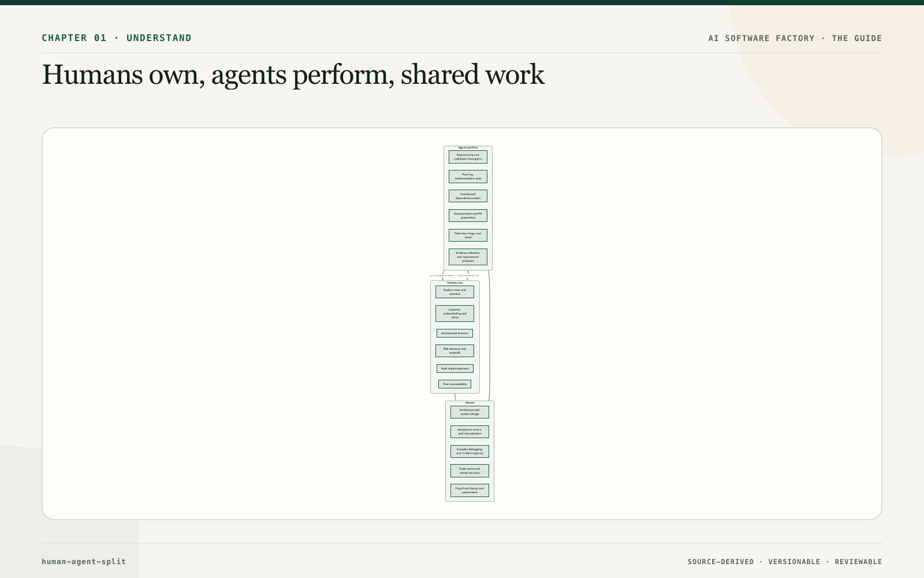Click the 'Humans own' group title
This screenshot has height=578, width=924.
click(455, 283)
